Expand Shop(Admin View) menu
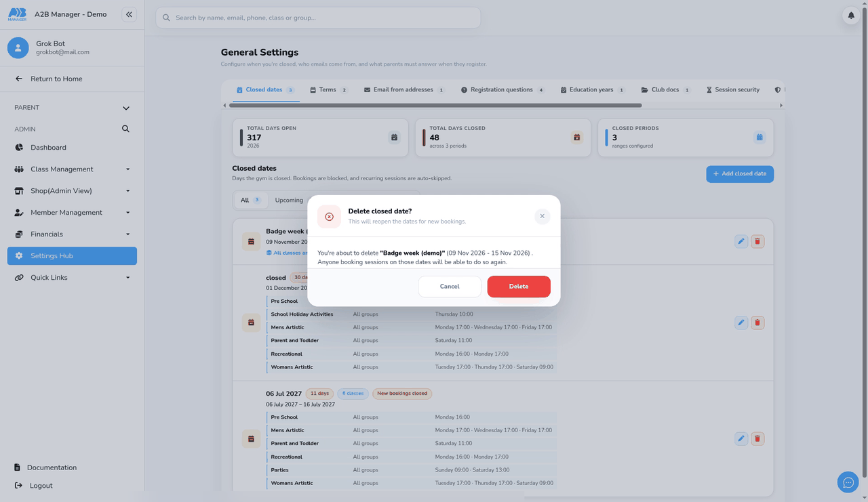 tap(72, 191)
